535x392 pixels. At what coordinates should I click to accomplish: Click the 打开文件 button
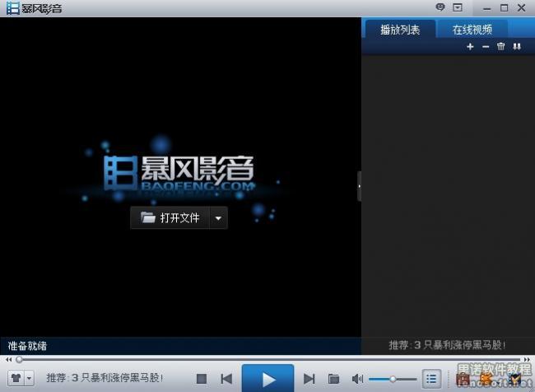coord(170,217)
